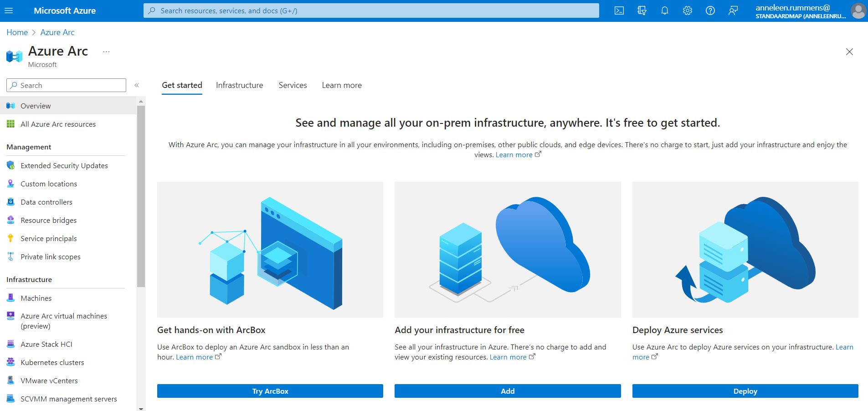
Task: Click the Resource bridges icon
Action: pos(10,220)
